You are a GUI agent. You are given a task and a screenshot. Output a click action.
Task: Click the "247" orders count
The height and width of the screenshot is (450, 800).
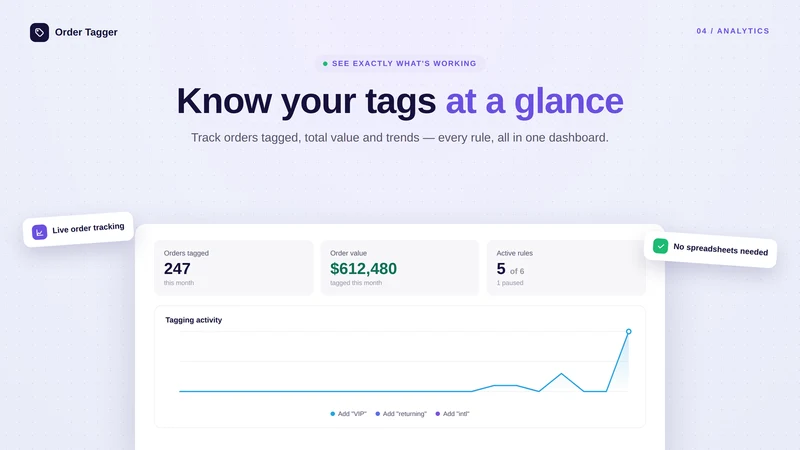coord(177,268)
